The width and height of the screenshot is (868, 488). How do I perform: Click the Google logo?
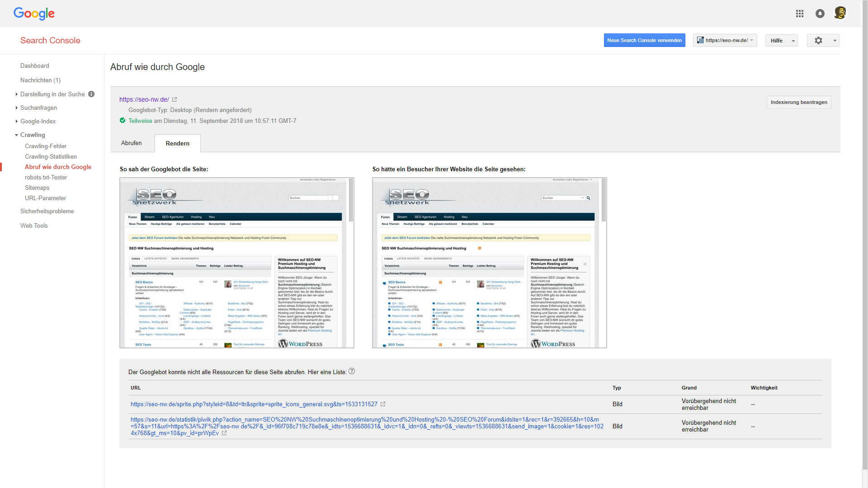pos(34,14)
